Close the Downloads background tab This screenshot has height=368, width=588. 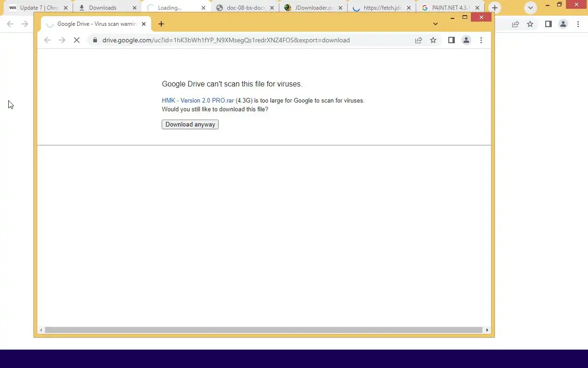point(135,8)
